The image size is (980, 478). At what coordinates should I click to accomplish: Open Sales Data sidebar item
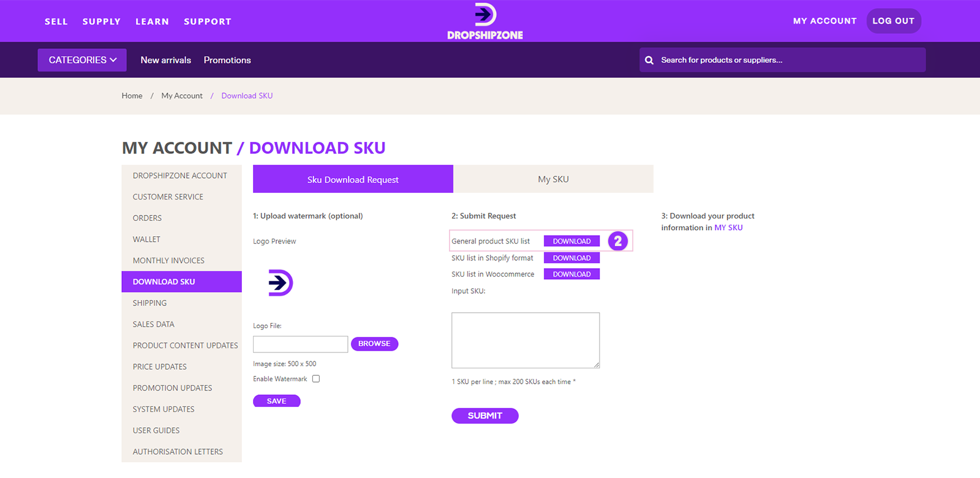pyautogui.click(x=181, y=324)
